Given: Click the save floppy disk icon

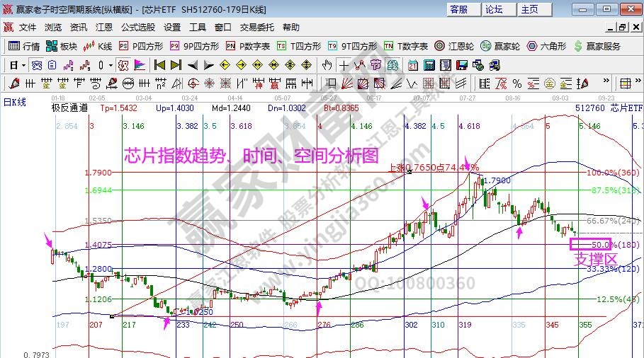Looking at the screenshot, I should point(462,65).
